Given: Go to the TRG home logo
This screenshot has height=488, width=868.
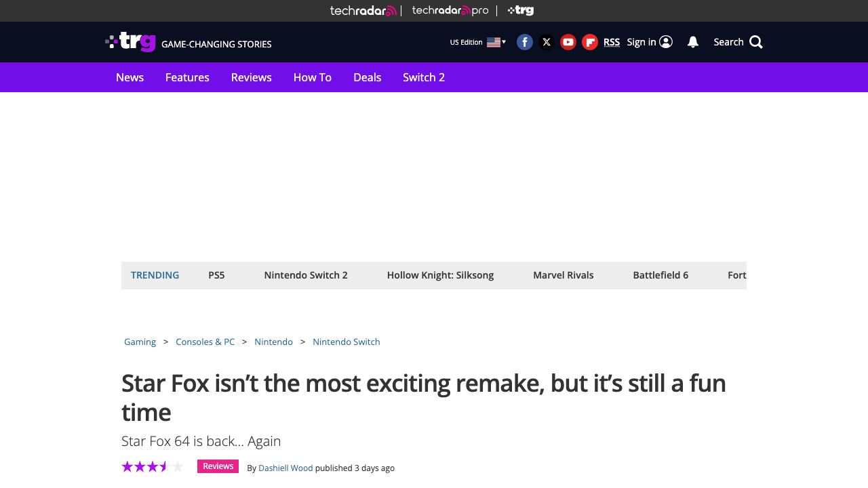Looking at the screenshot, I should coord(131,42).
